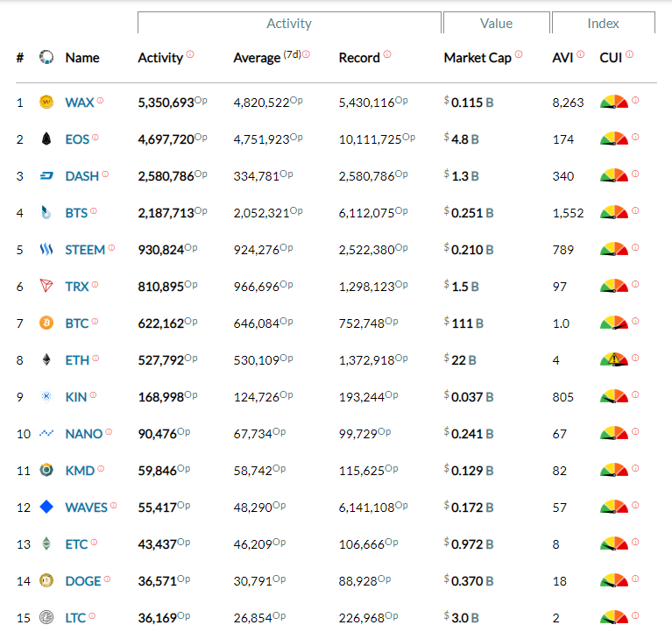Open the BTC coin link
672x632 pixels.
(77, 323)
